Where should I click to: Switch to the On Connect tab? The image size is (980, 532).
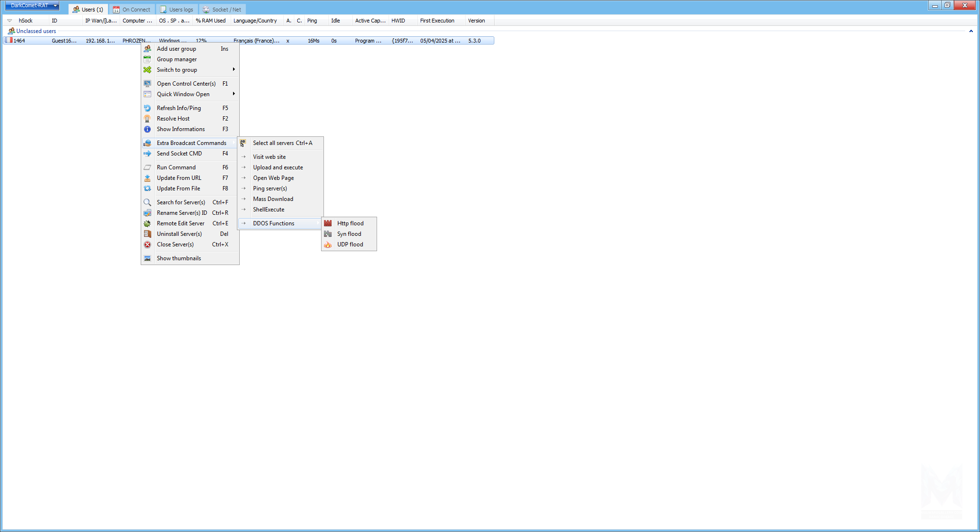(132, 10)
